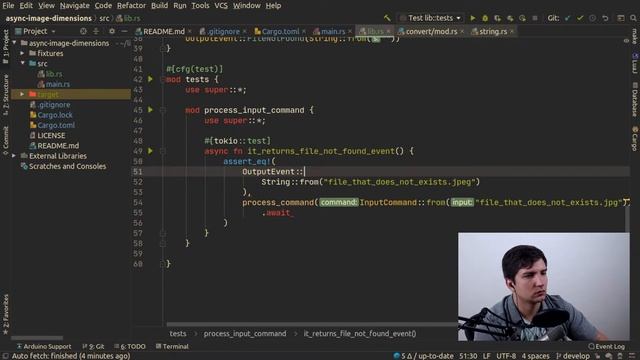
Task: Hide the Project panel with the minus icon
Action: 124,31
